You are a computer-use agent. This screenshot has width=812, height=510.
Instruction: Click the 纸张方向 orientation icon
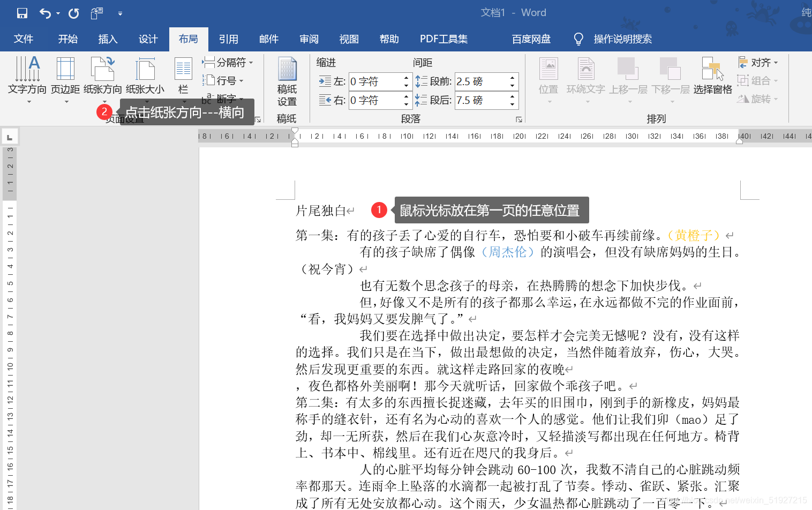103,69
